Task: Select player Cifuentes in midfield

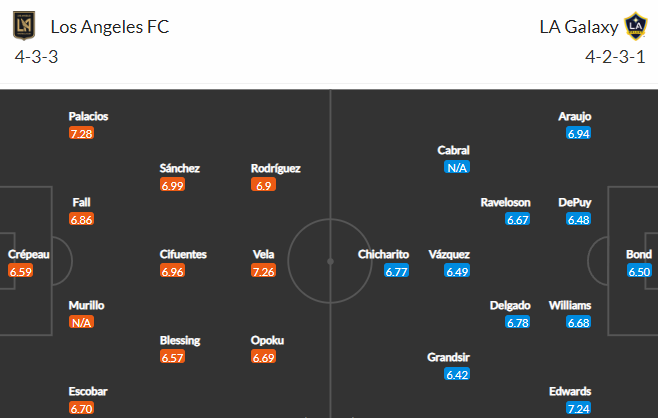Action: 183,254
